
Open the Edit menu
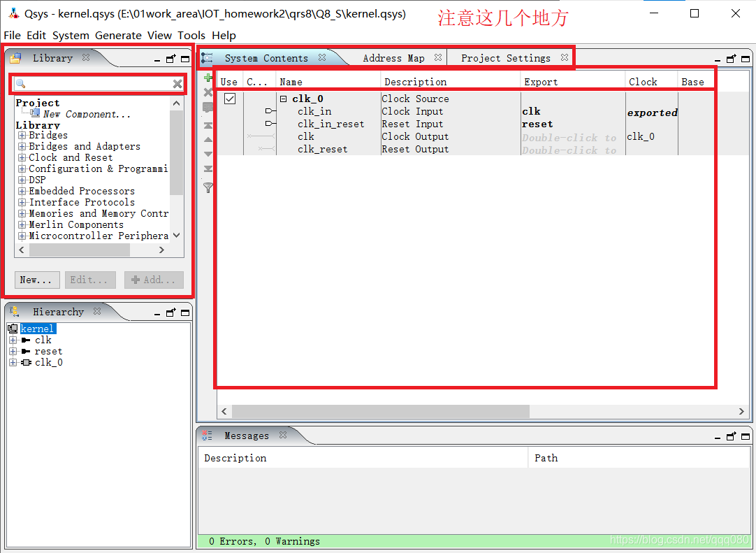click(x=36, y=35)
